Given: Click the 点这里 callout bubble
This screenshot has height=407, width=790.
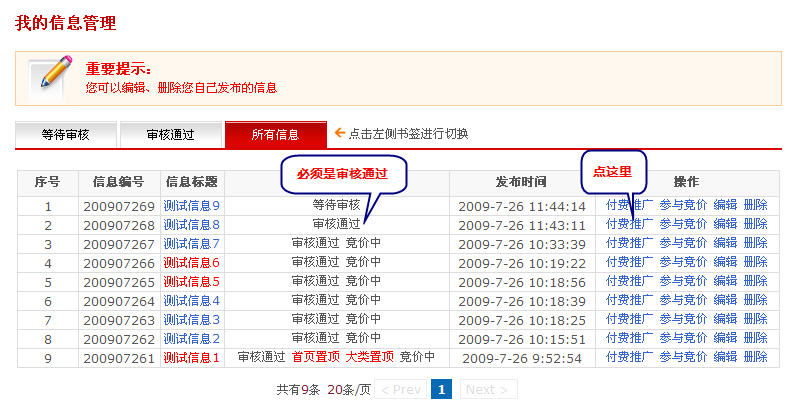Looking at the screenshot, I should tap(613, 171).
